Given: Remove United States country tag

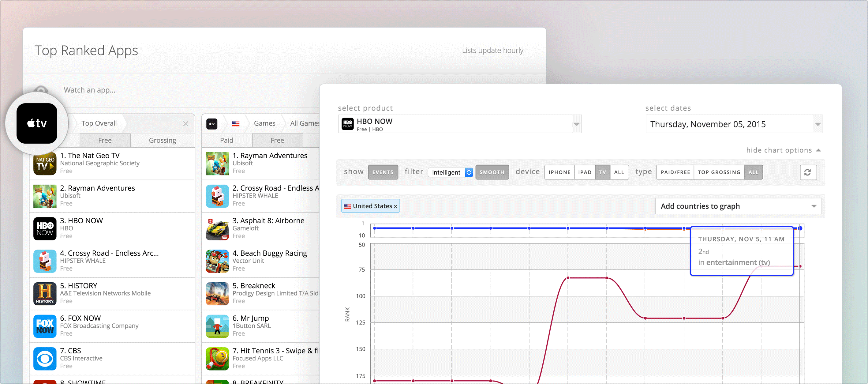Looking at the screenshot, I should (395, 206).
